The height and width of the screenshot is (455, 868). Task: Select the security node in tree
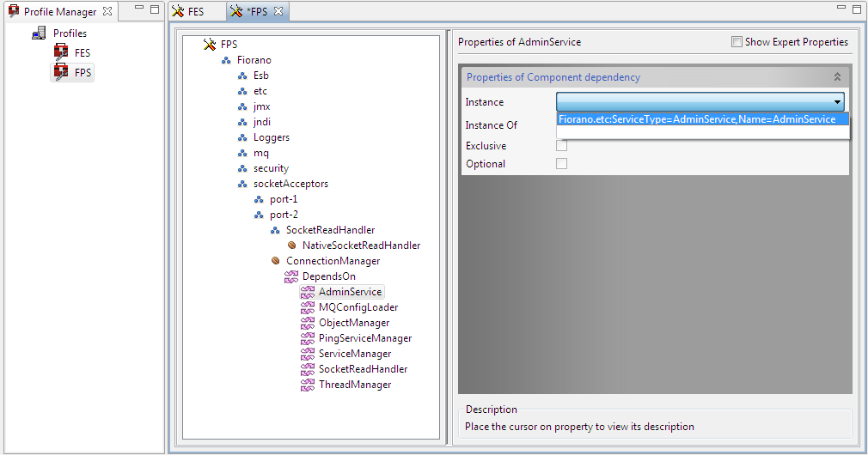click(271, 168)
